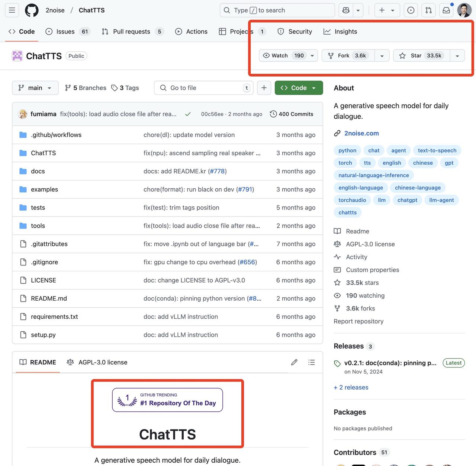Image resolution: width=476 pixels, height=466 pixels.
Task: Open the user profile avatar menu
Action: (x=464, y=10)
